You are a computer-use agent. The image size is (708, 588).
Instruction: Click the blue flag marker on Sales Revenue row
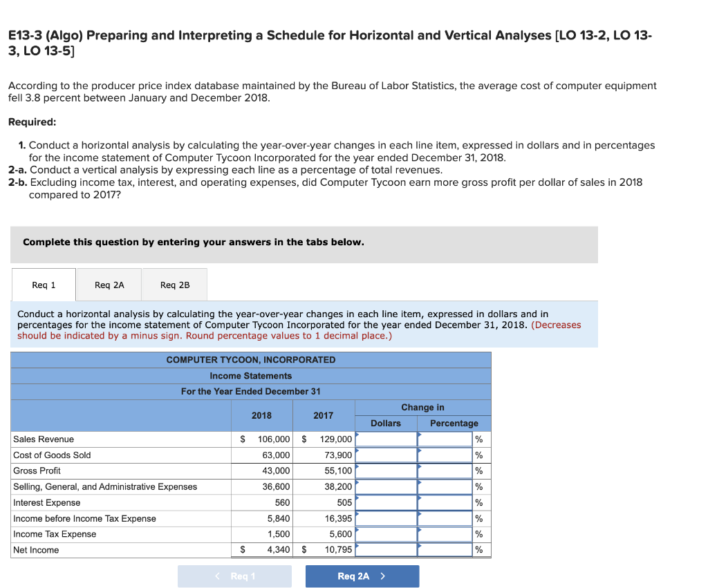tap(357, 435)
